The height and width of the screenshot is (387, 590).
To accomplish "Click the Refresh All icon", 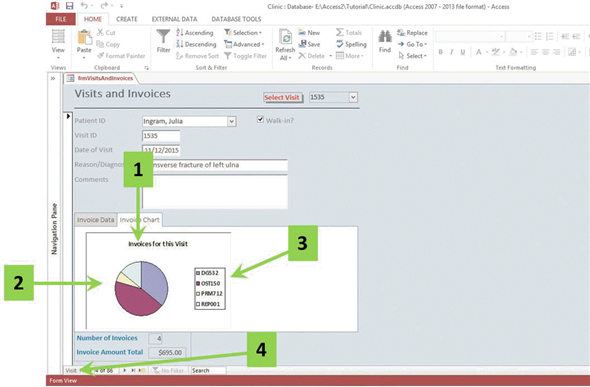I will point(285,37).
